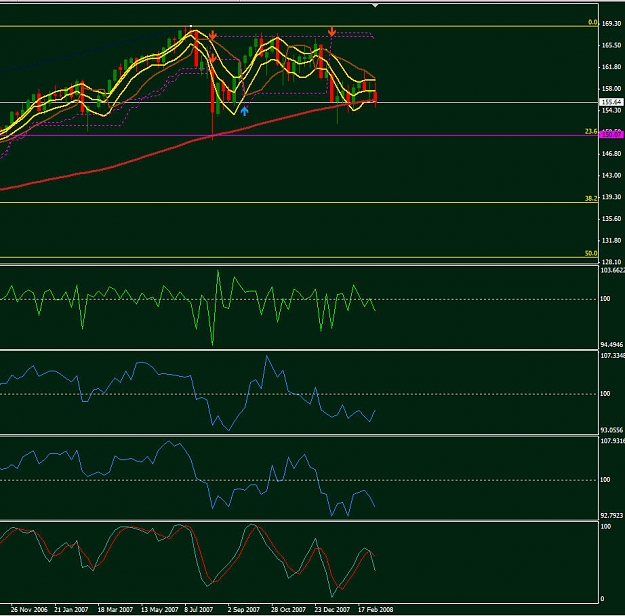625x616 pixels.
Task: Click the 2 Sep 2007 date label
Action: [x=244, y=610]
